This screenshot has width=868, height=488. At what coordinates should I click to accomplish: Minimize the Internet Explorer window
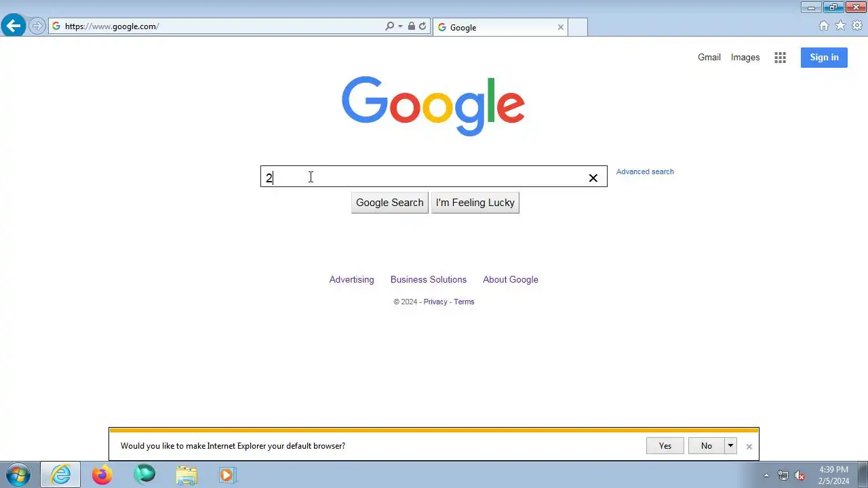point(811,7)
